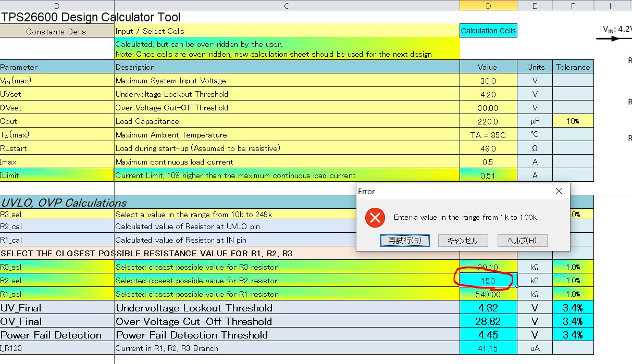
Task: Click I_R123 value 41.15
Action: pos(488,348)
